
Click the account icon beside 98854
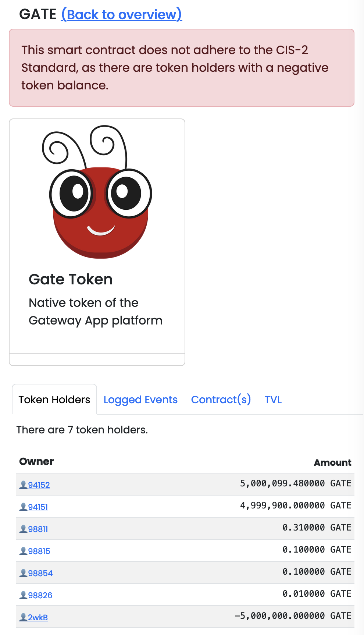coord(24,573)
